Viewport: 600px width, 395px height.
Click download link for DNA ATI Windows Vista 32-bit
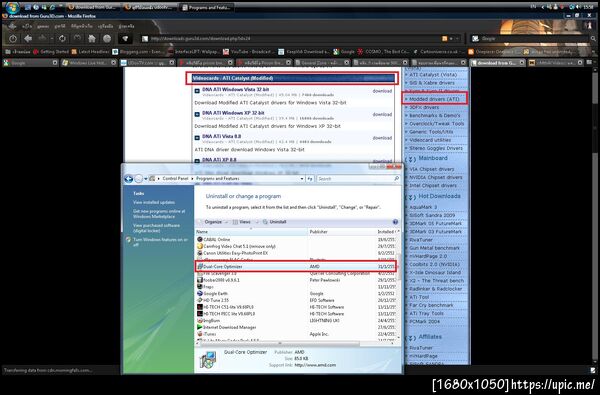point(382,91)
